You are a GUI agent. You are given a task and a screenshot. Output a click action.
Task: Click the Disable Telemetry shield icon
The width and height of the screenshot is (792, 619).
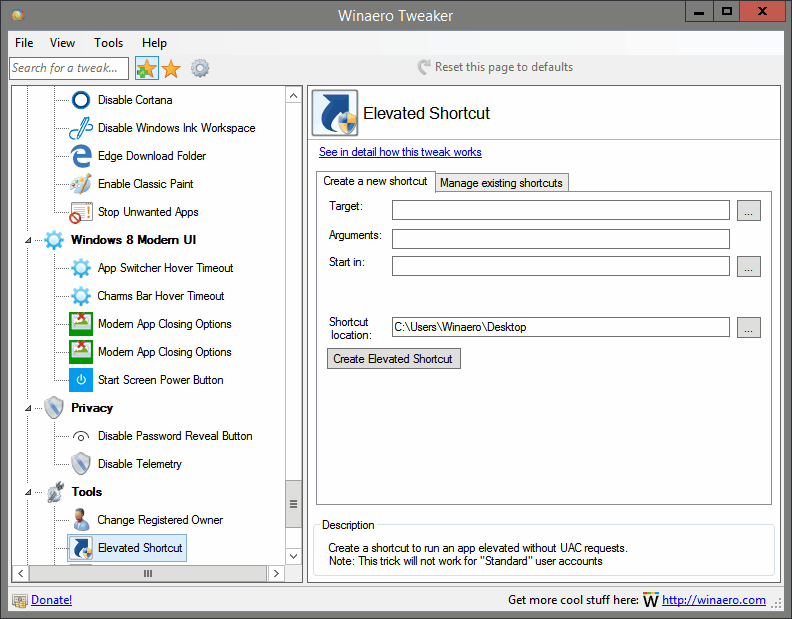coord(81,464)
